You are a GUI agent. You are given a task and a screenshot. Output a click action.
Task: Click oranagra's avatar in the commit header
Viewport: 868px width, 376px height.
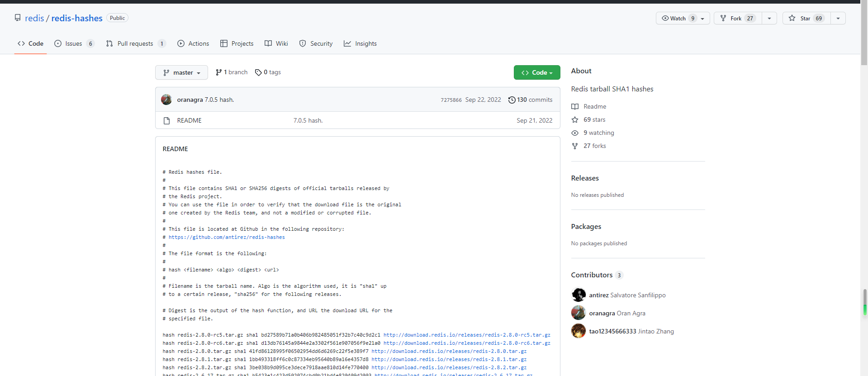pos(166,100)
